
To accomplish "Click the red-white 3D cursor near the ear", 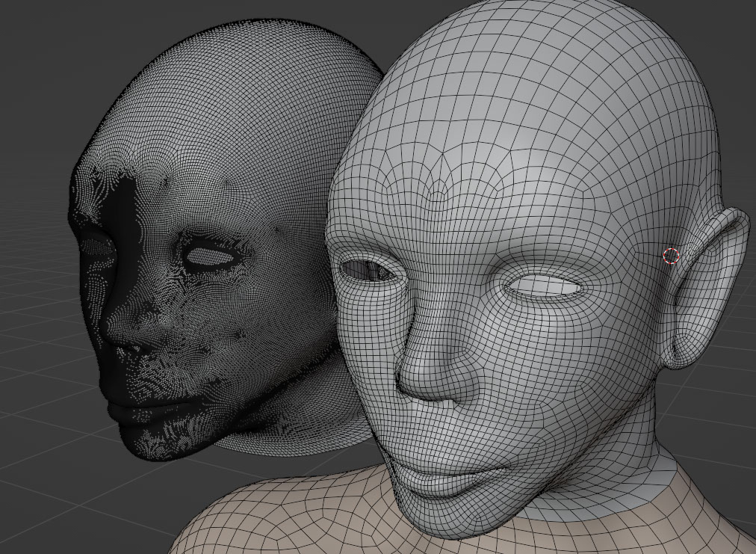I will (672, 256).
